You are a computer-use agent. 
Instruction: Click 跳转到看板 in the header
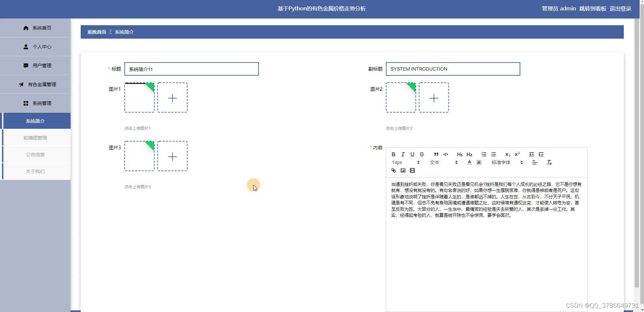[x=593, y=9]
